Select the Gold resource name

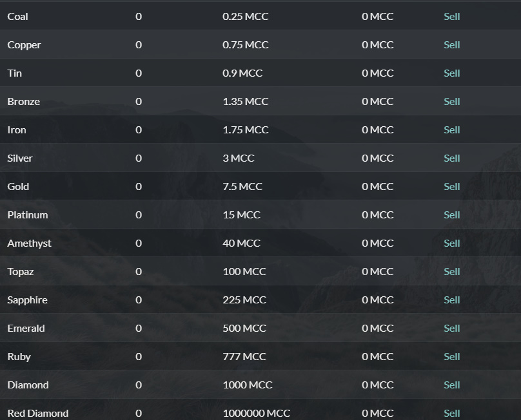18,186
